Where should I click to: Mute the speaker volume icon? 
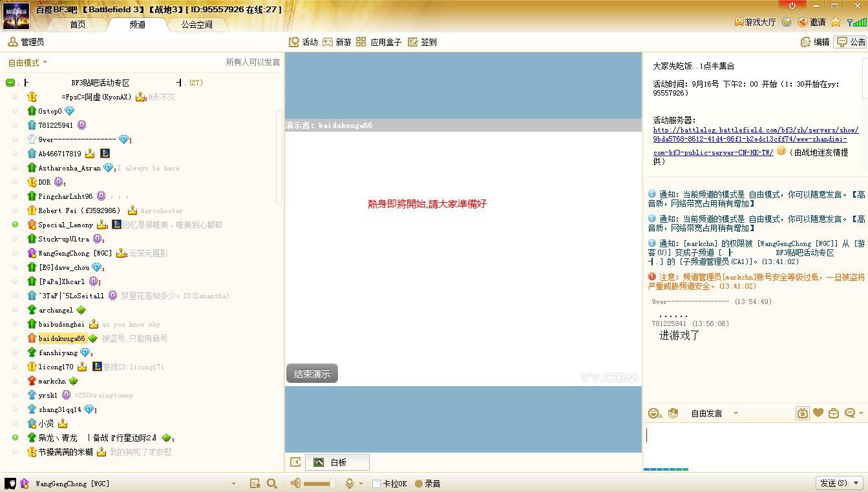pyautogui.click(x=296, y=484)
